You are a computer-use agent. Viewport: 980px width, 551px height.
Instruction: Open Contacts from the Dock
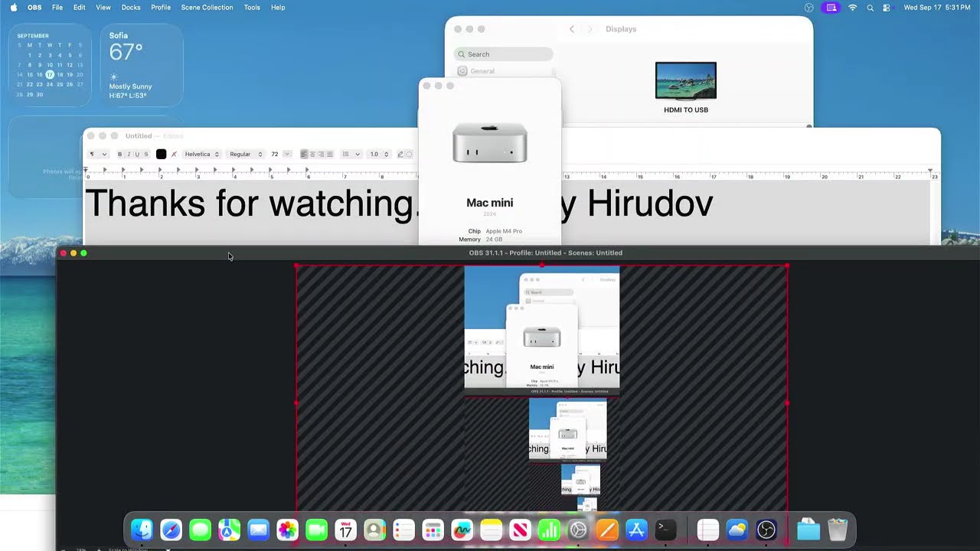374,530
